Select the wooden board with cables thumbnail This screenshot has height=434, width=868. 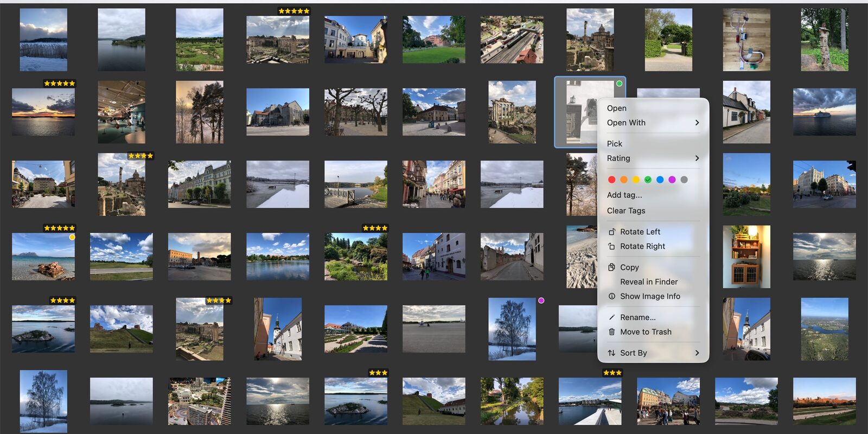point(746,40)
